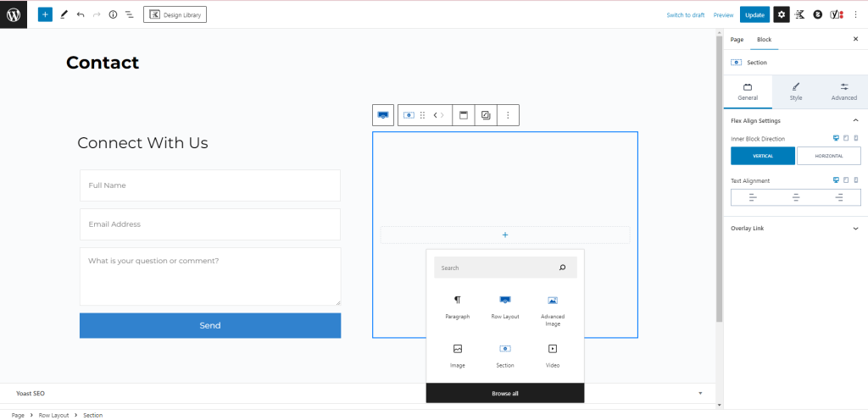Select the parent Row Layout block icon
Viewport: 868px width, 420px height.
[383, 115]
